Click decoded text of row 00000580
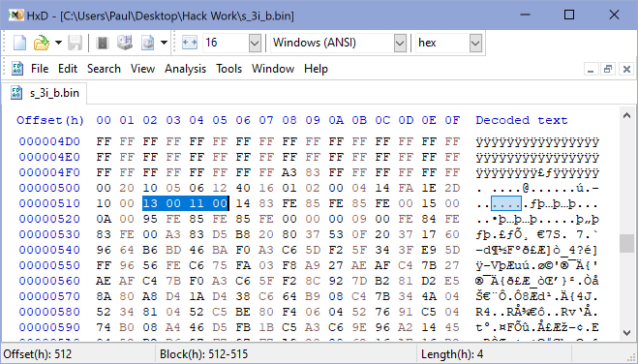Image resolution: width=638 pixels, height=364 pixels. pos(537,312)
